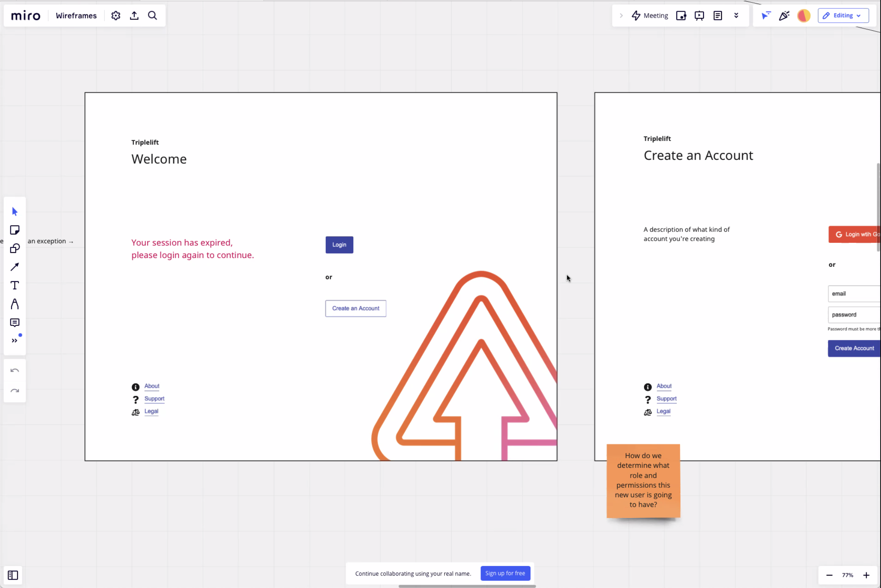Viewport: 881px width, 588px height.
Task: Click Sign up for free button
Action: (x=505, y=573)
